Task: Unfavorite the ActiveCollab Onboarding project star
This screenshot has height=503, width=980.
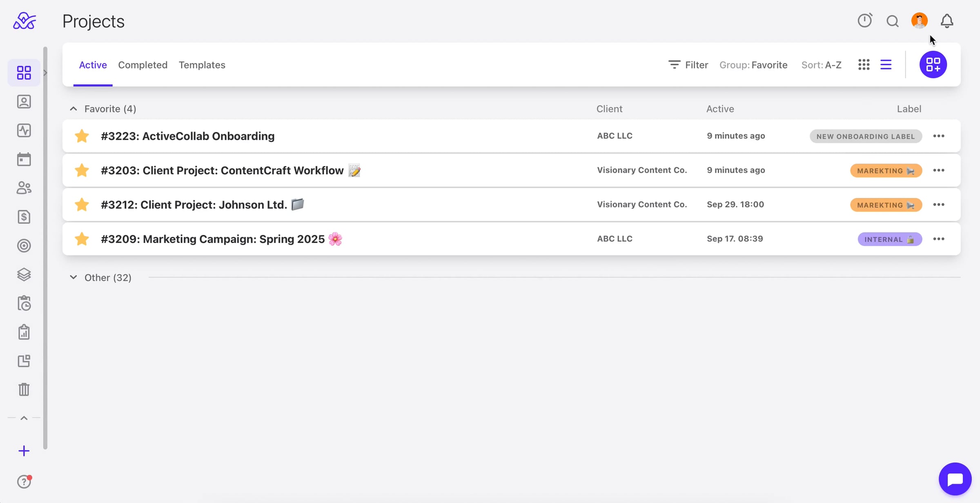Action: [x=82, y=136]
